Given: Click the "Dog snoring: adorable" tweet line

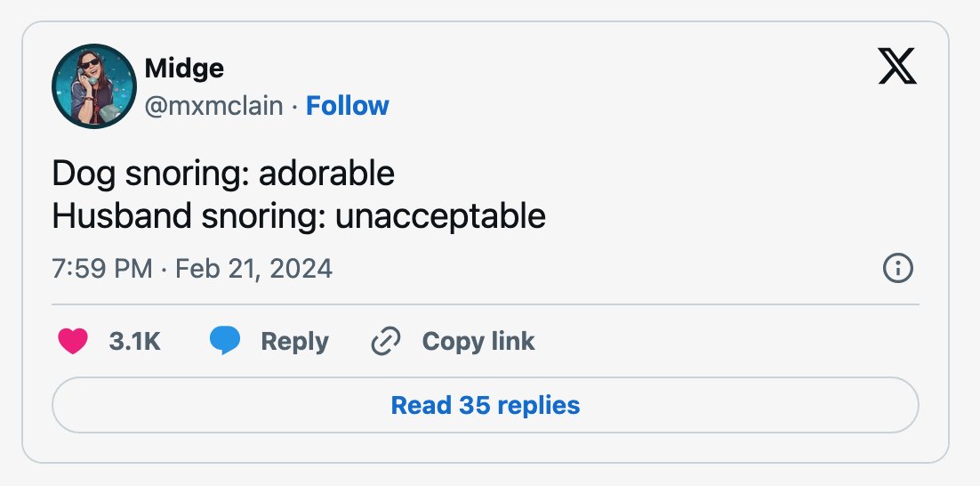Looking at the screenshot, I should [223, 174].
